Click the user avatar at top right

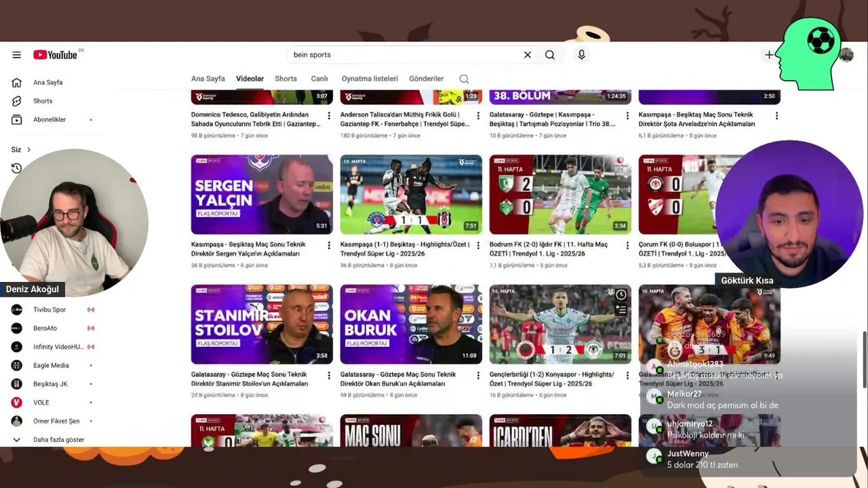tap(846, 55)
